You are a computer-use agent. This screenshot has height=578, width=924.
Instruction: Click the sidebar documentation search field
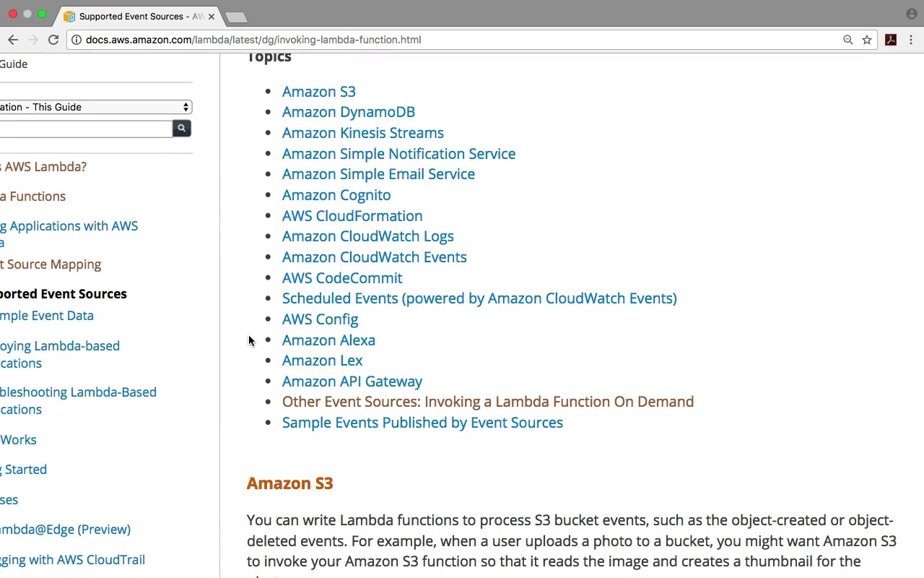pyautogui.click(x=85, y=129)
